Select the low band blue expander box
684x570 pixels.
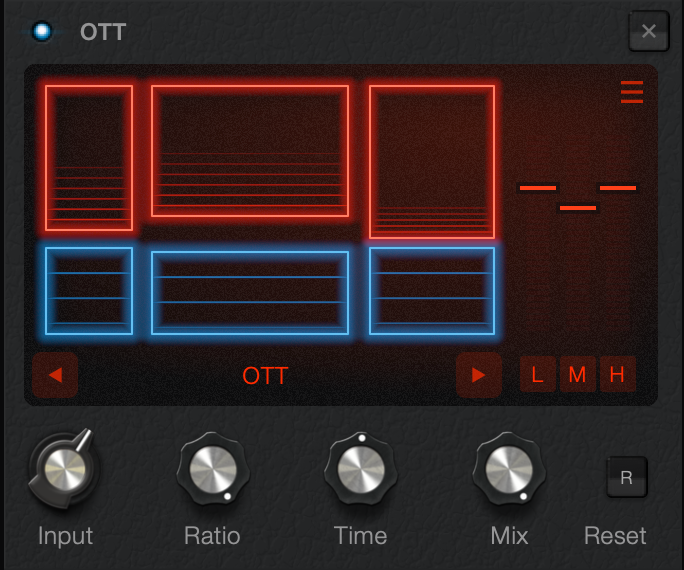point(89,291)
